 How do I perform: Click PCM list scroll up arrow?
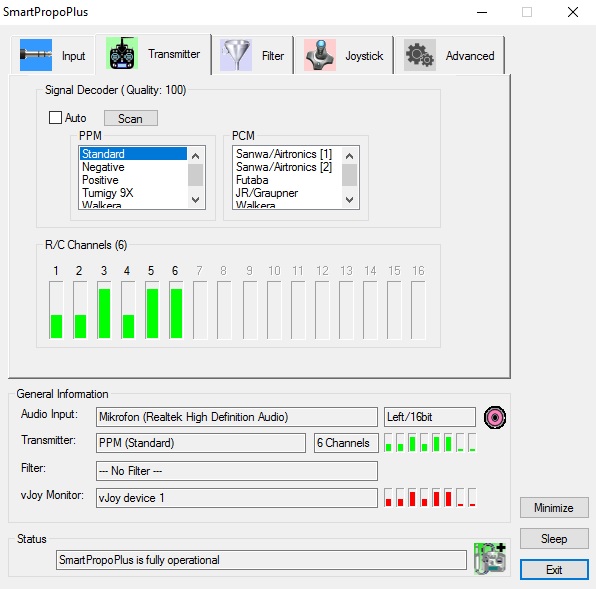(x=349, y=156)
